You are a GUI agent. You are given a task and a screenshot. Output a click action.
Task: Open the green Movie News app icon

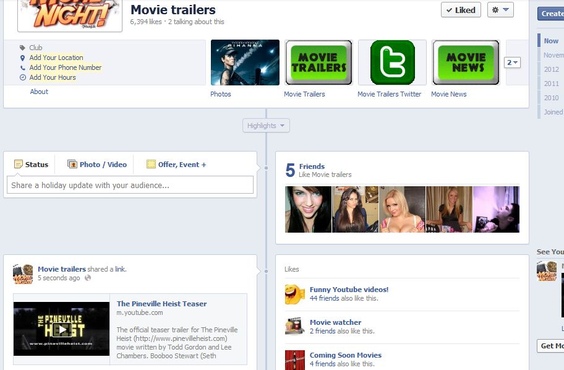(x=466, y=63)
